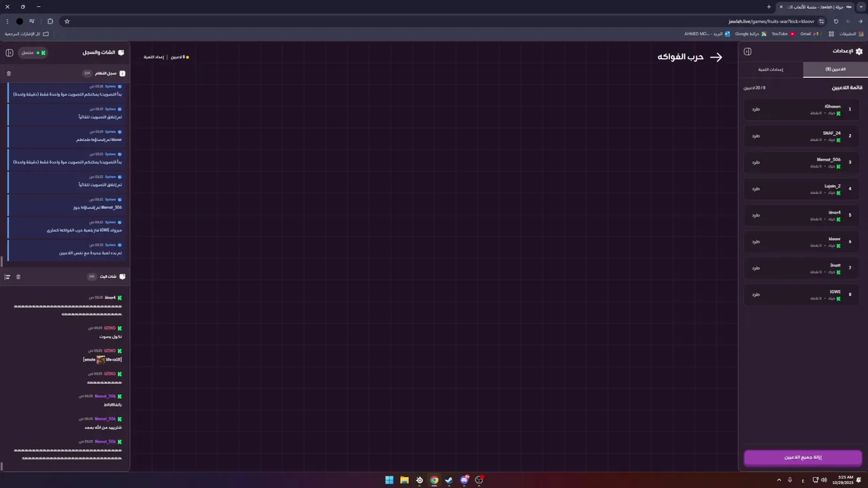Open the browser extensions puzzle icon
This screenshot has height=488, width=868.
coord(50,21)
